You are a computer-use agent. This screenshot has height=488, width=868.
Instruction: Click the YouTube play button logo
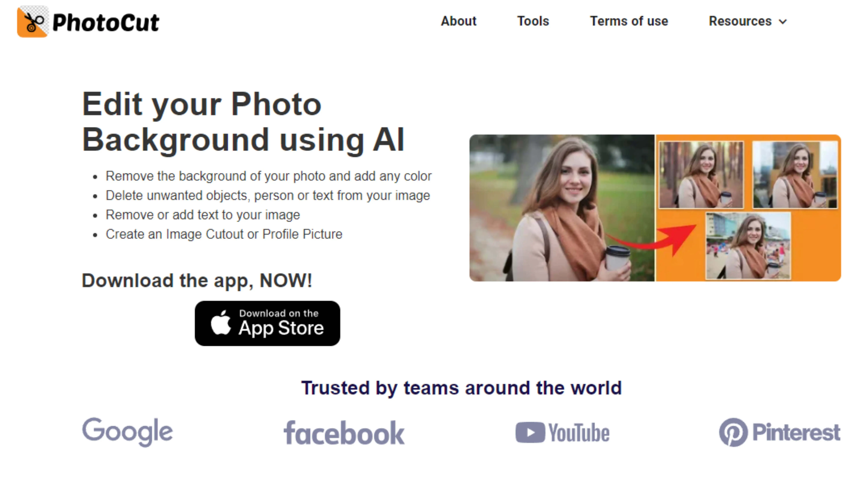[x=530, y=432]
